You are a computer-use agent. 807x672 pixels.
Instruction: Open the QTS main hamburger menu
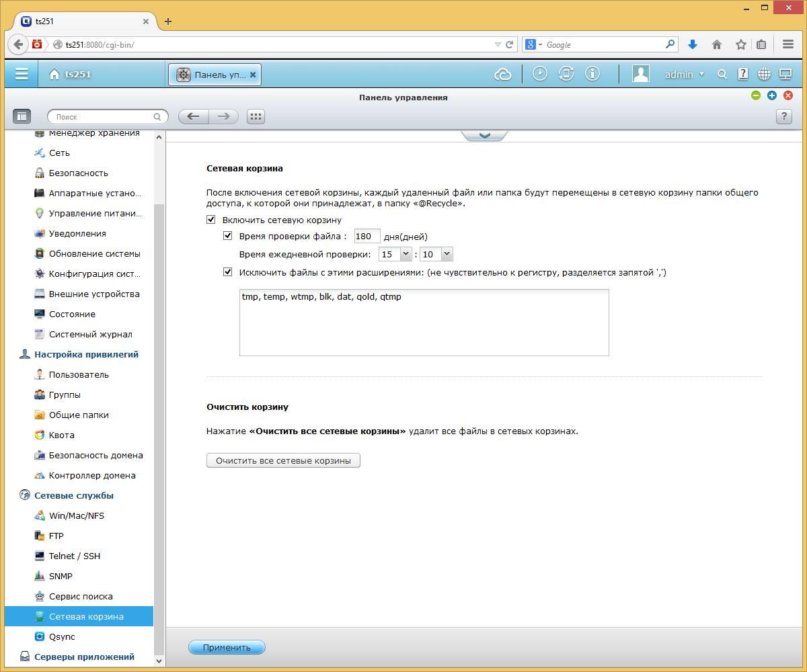[x=22, y=74]
